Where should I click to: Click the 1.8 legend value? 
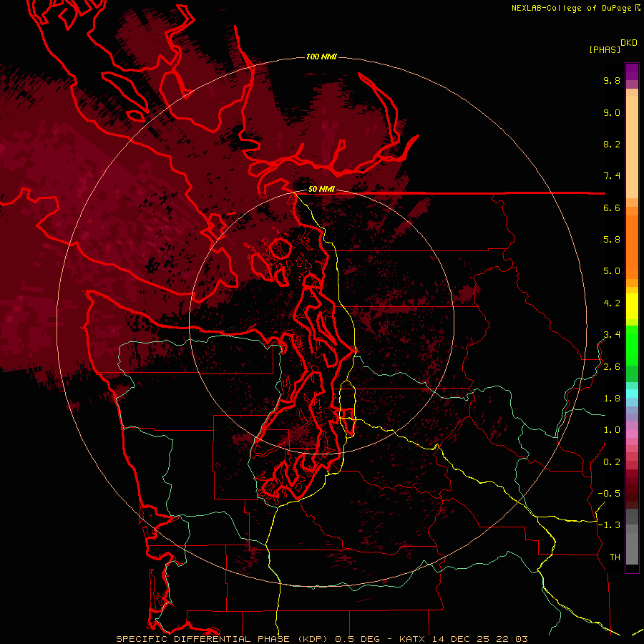(612, 399)
